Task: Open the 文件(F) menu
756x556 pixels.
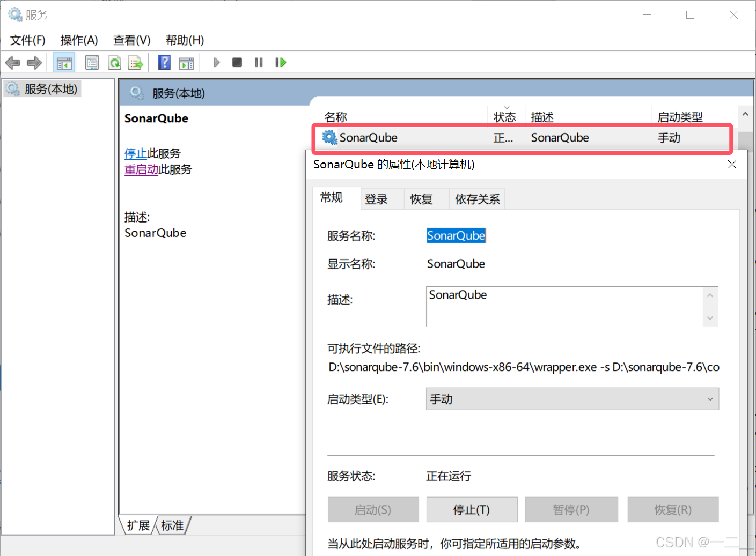Action: [28, 40]
